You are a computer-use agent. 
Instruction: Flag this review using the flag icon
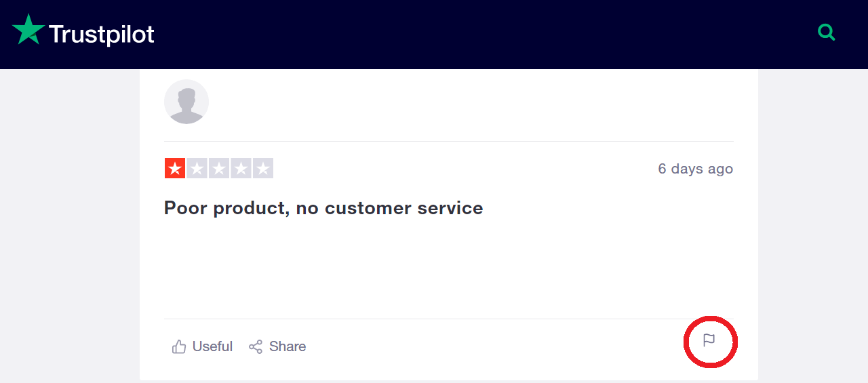(709, 340)
